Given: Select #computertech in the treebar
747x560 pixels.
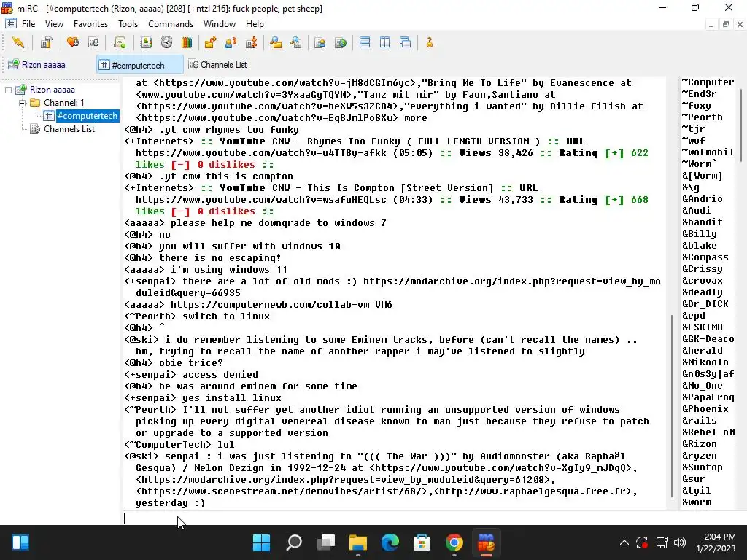Looking at the screenshot, I should (87, 116).
